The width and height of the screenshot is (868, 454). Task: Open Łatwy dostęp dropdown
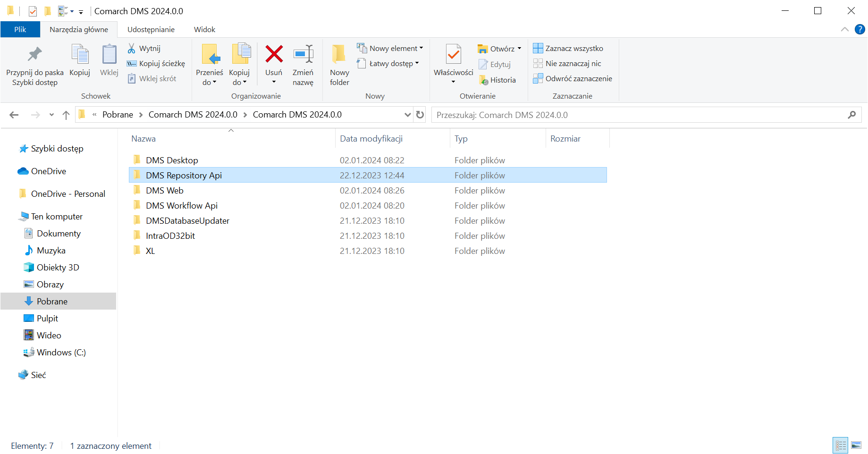click(x=388, y=63)
